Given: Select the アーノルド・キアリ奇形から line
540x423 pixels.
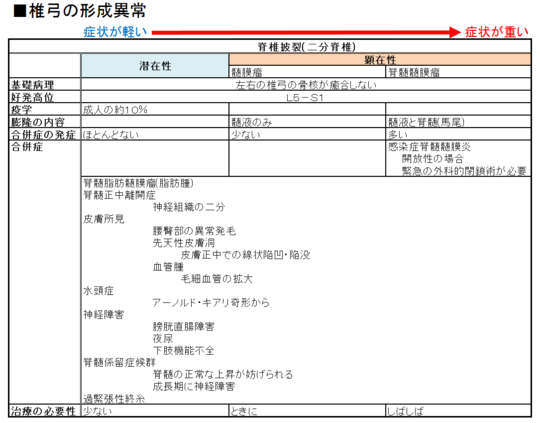Looking at the screenshot, I should 211,303.
